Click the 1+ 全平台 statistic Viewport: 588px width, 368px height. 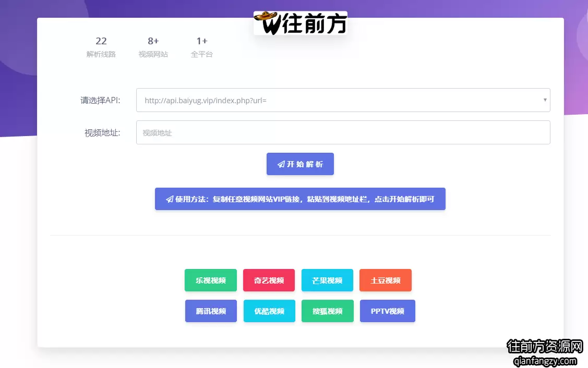tap(202, 47)
